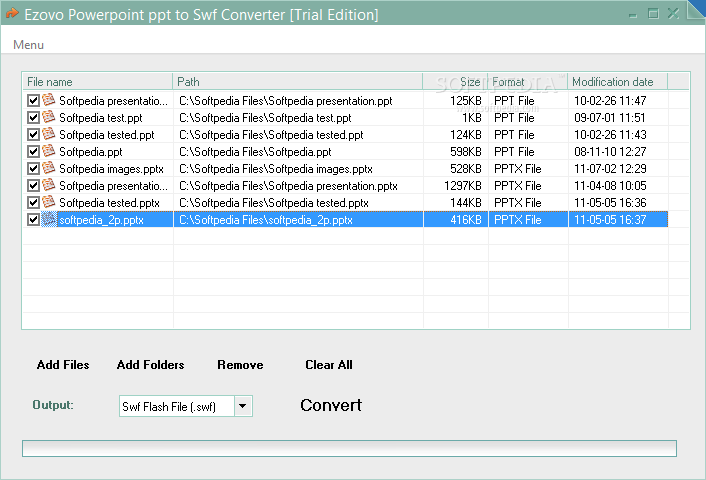
Task: Click the file icon for Softpedia images.pptx
Action: point(48,169)
